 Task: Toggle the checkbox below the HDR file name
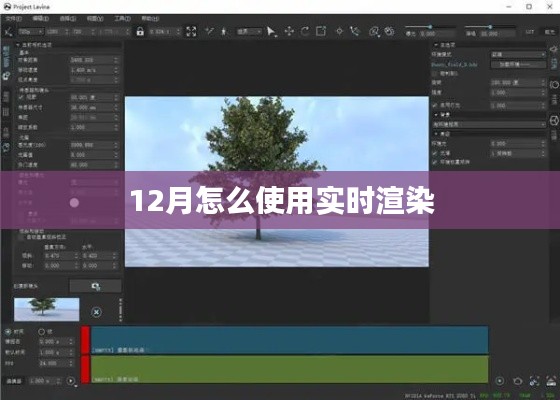pyautogui.click(x=435, y=73)
